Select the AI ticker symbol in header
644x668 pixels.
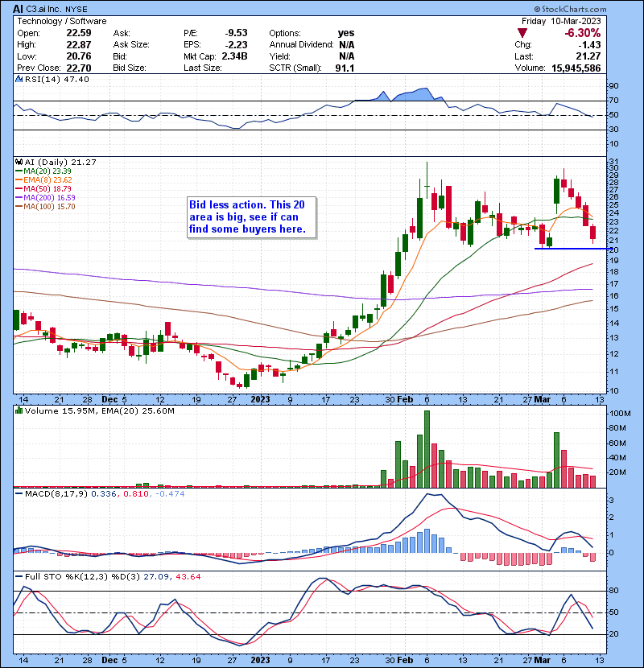click(x=18, y=9)
